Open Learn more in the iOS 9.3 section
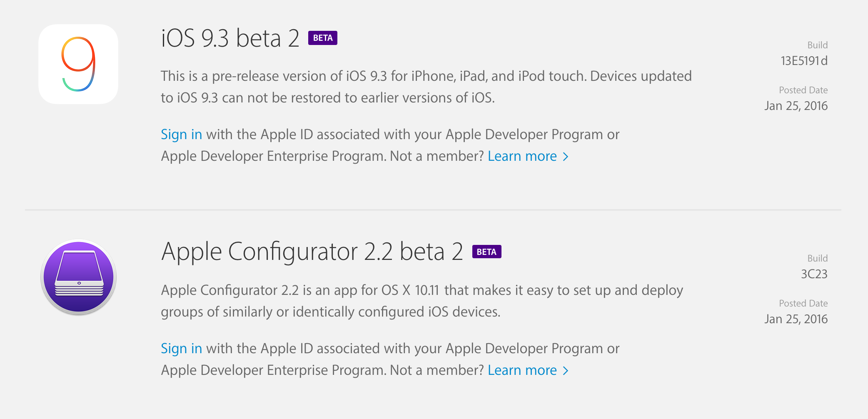Image resolution: width=868 pixels, height=419 pixels. click(522, 156)
